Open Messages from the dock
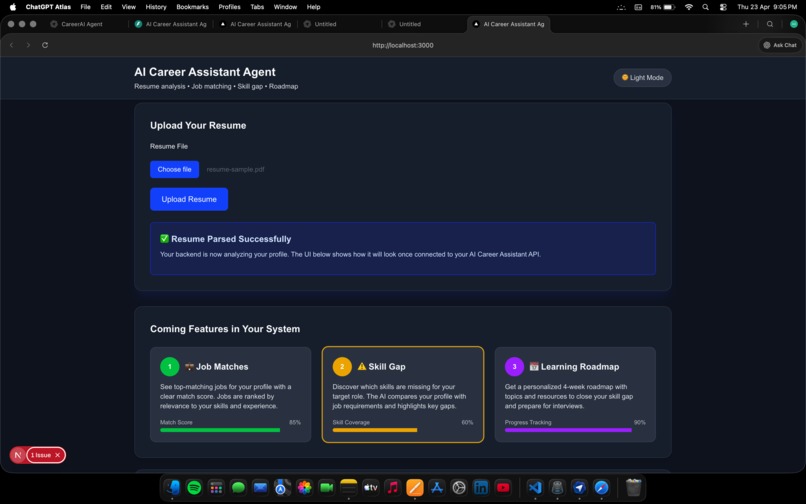Viewport: 806px width, 504px height. pyautogui.click(x=238, y=487)
